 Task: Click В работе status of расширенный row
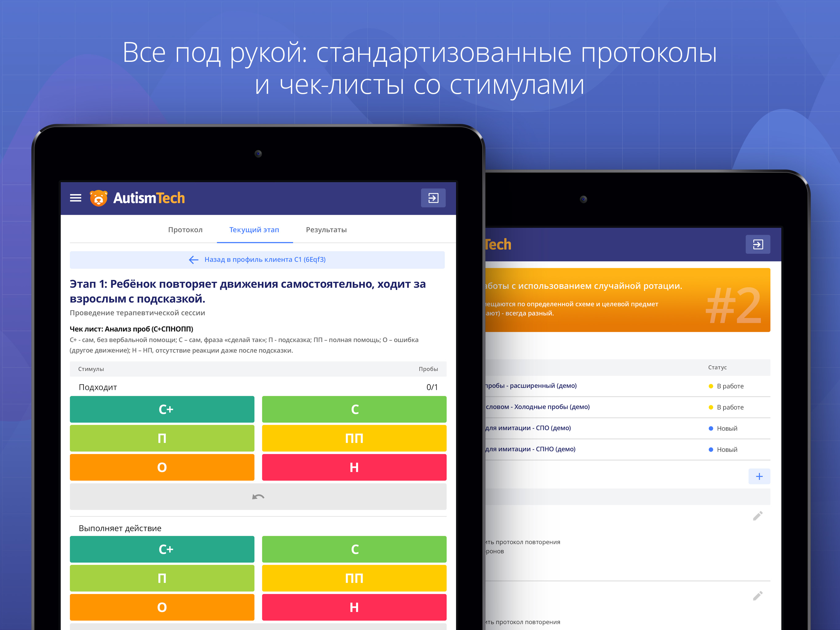coord(726,386)
